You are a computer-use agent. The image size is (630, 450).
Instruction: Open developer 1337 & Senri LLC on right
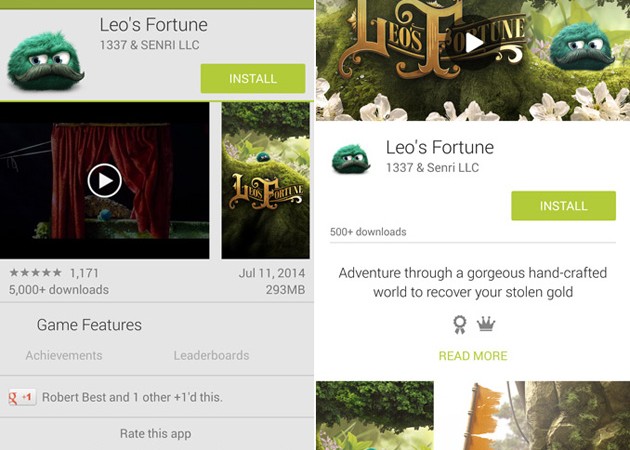tap(432, 168)
